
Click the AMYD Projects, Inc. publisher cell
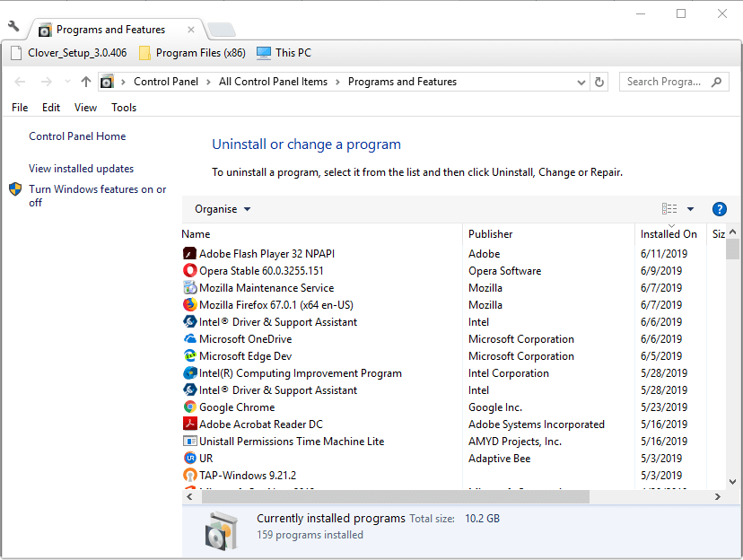pyautogui.click(x=515, y=442)
